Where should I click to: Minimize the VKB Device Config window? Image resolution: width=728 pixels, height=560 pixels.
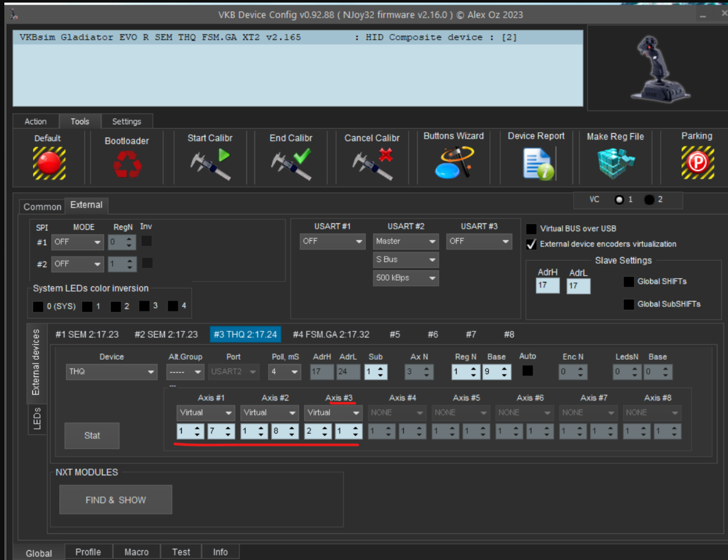(703, 15)
